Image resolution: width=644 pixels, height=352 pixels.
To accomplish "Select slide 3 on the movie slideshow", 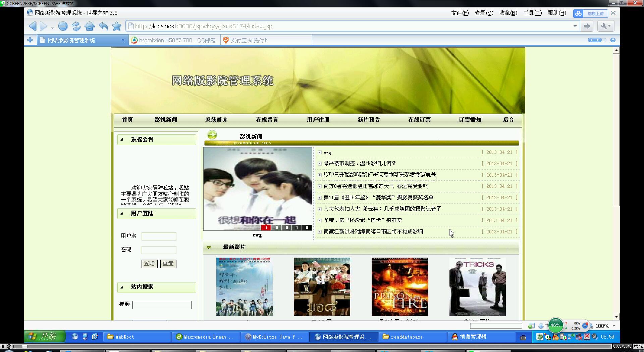I will tap(286, 227).
